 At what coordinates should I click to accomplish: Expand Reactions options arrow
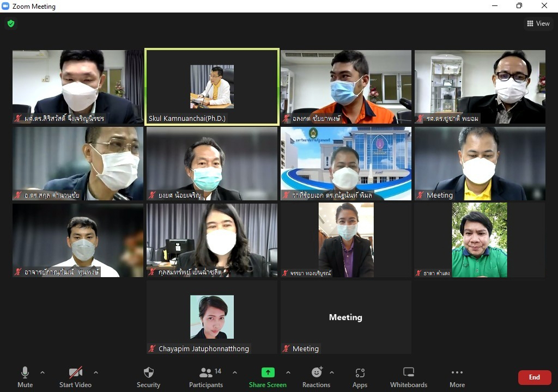[x=332, y=372]
